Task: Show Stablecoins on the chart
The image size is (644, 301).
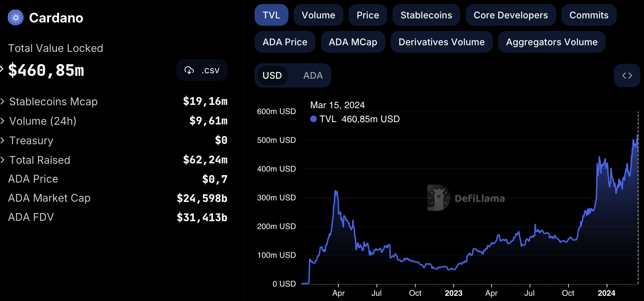Action: point(426,15)
